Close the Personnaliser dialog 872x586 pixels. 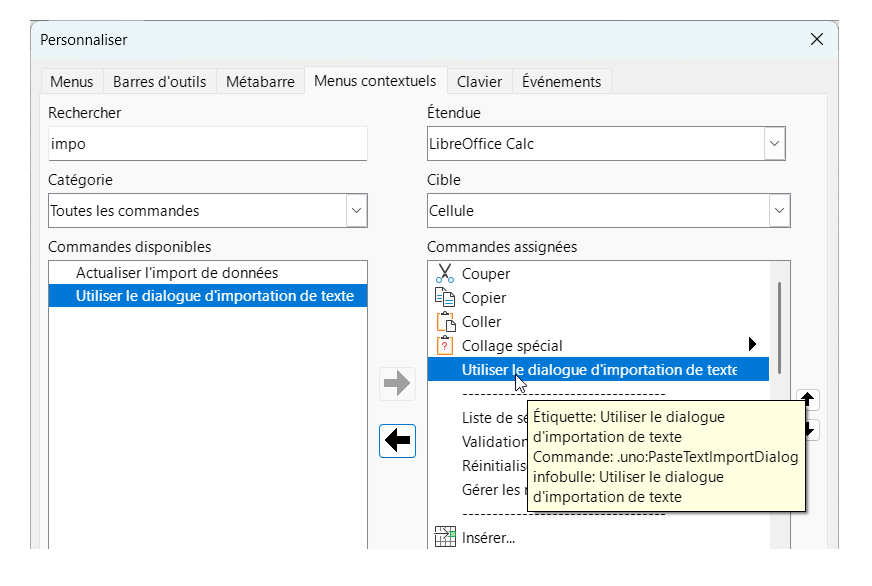[x=817, y=39]
